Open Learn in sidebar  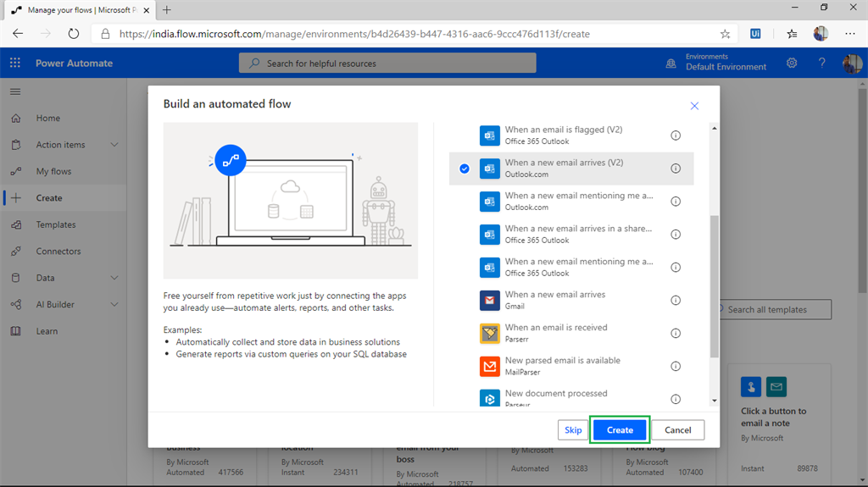63,331
